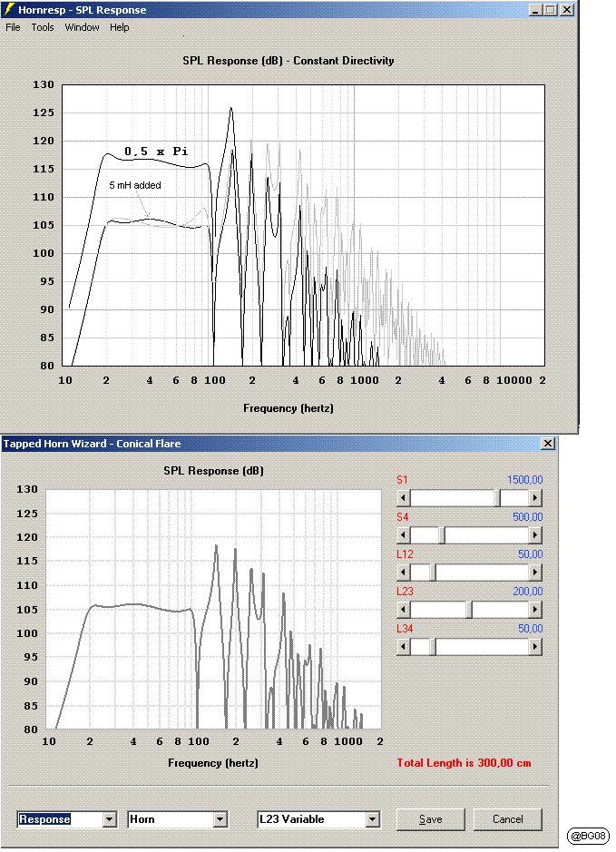Image resolution: width=616 pixels, height=852 pixels.
Task: Click the Total Length is 300,00 cm text
Action: coord(464,763)
